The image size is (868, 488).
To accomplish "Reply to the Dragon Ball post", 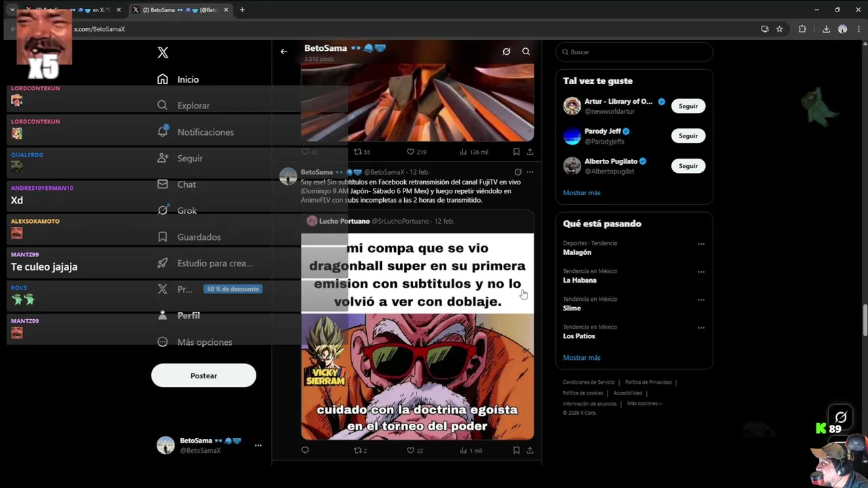I will [305, 450].
